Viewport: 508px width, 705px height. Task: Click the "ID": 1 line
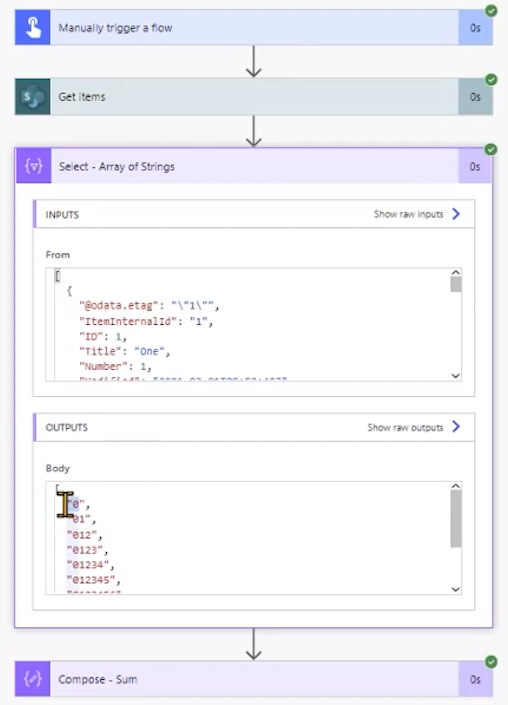coord(103,337)
